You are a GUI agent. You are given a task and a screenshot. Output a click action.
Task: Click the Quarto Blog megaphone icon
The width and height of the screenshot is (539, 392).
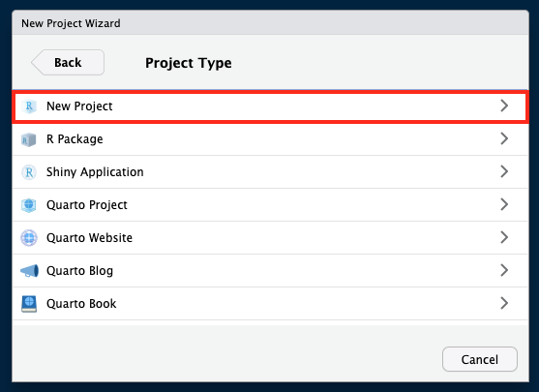click(29, 271)
